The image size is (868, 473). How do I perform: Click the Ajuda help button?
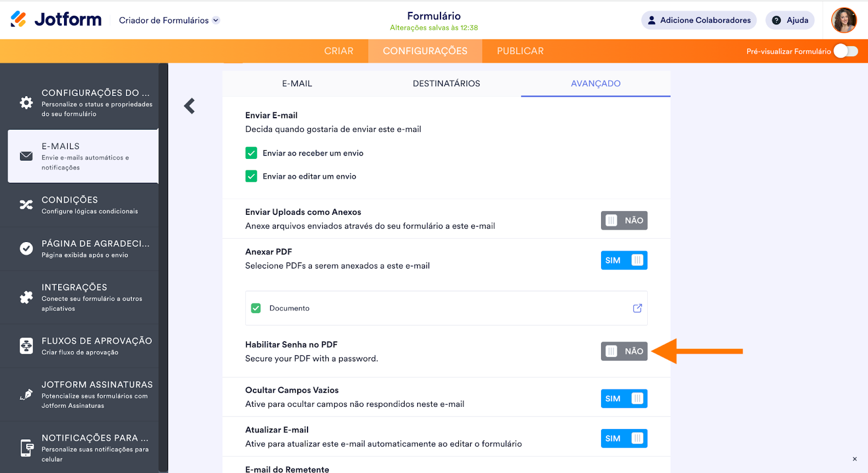coord(790,20)
